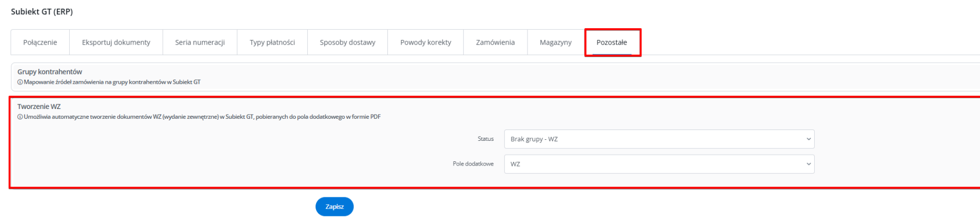The width and height of the screenshot is (980, 221).
Task: Click the info icon beside Mapowanie źródeł zamówienia
Action: (20, 82)
